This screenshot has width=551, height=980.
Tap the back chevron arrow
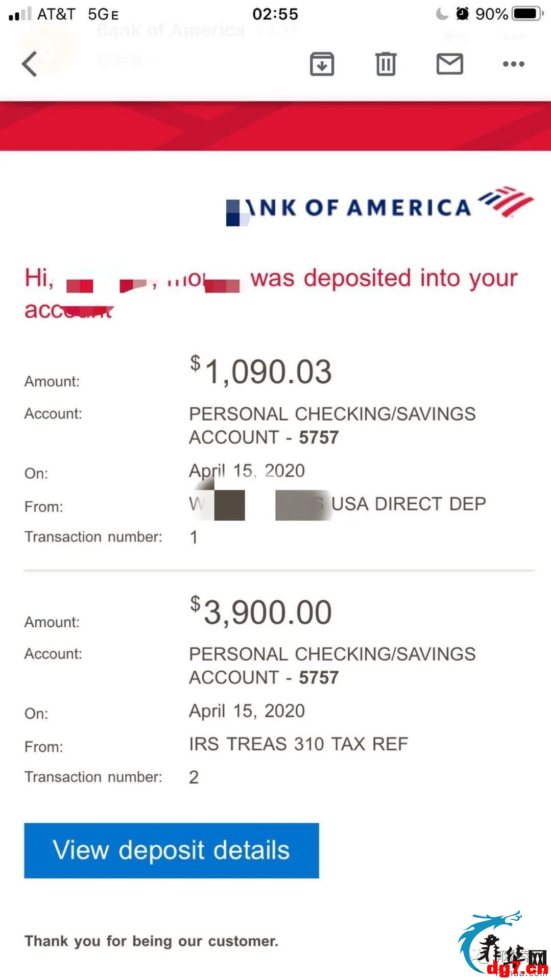coord(30,64)
